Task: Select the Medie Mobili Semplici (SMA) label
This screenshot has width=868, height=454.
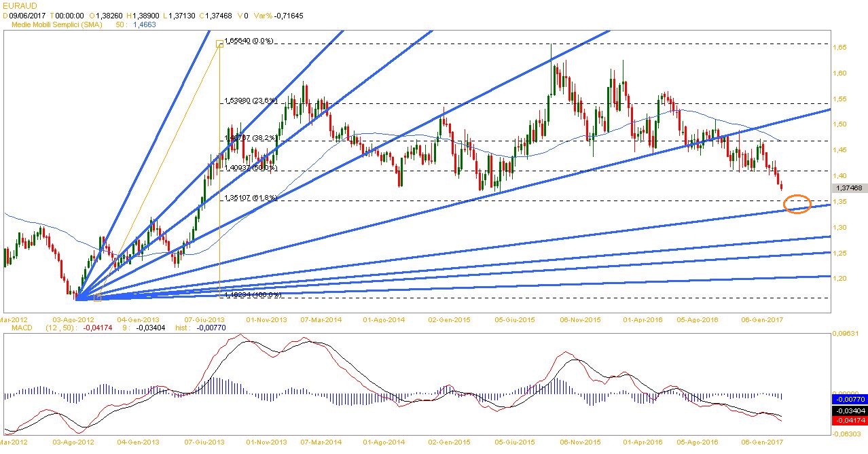Action: pyautogui.click(x=54, y=24)
